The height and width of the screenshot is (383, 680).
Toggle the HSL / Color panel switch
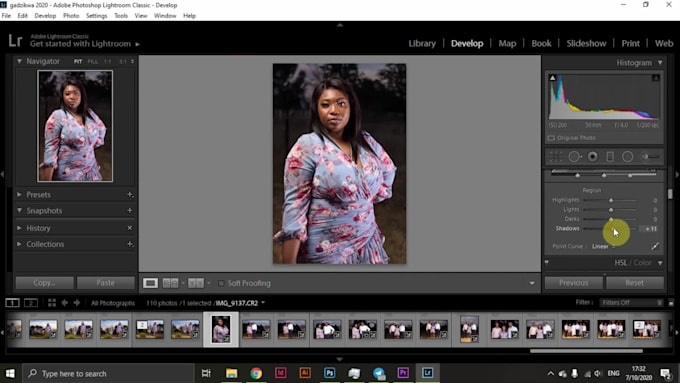[546, 262]
